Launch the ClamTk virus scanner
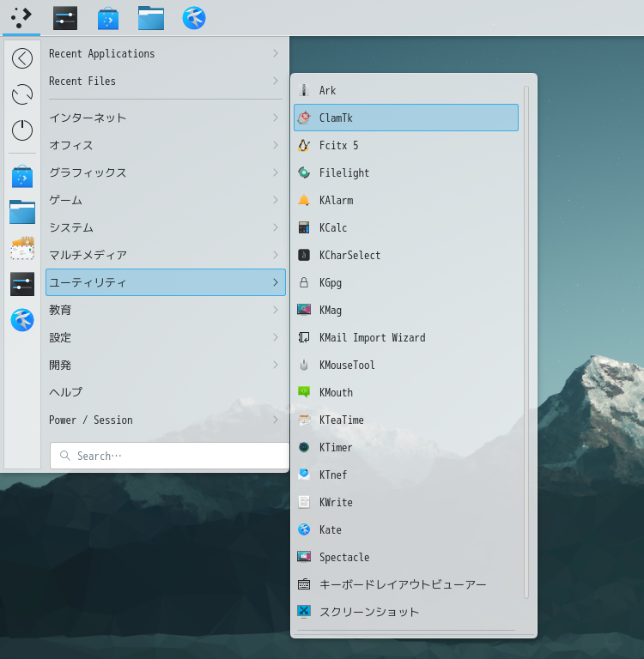 (406, 118)
